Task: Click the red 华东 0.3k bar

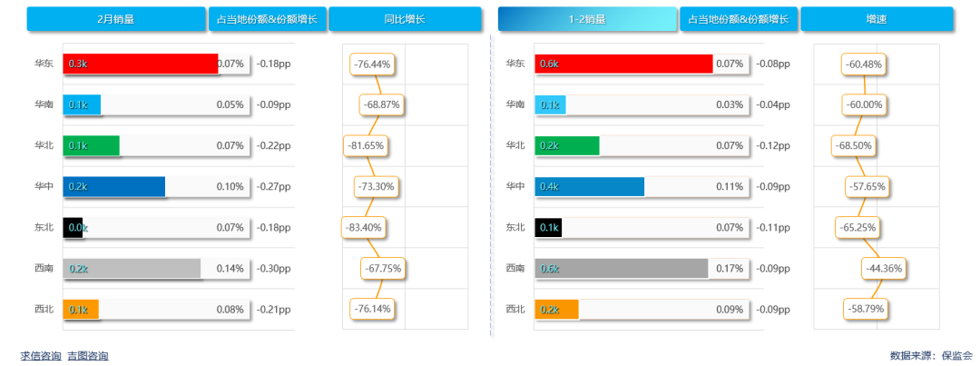Action: pyautogui.click(x=141, y=64)
